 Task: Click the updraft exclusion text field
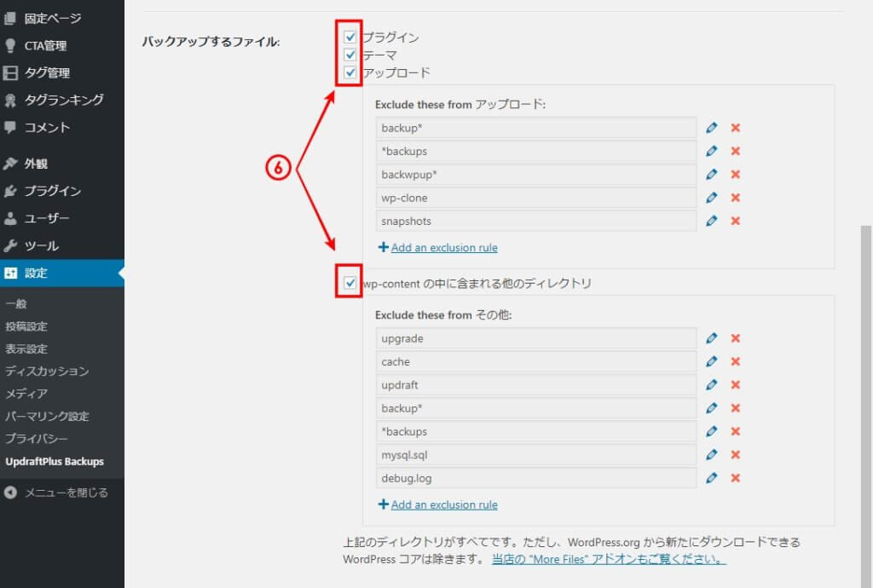tap(535, 384)
